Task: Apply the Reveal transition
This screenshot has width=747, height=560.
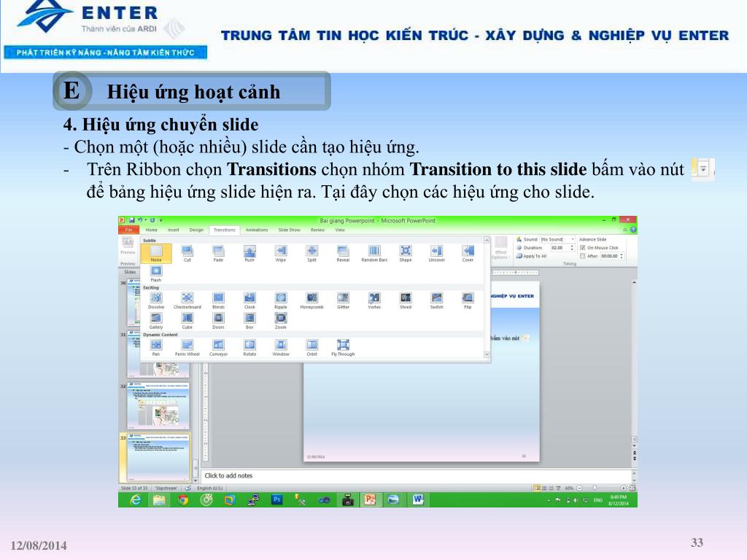Action: (x=343, y=253)
